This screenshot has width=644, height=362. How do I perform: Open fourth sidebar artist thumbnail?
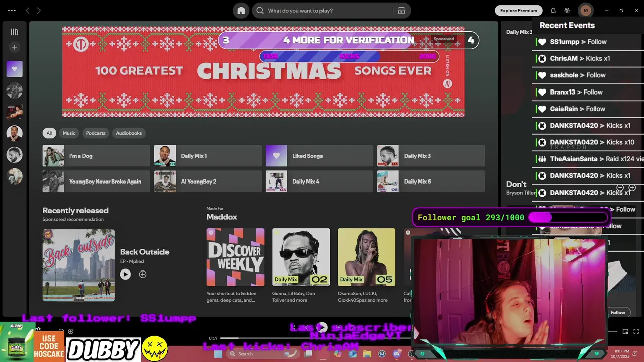(x=14, y=133)
